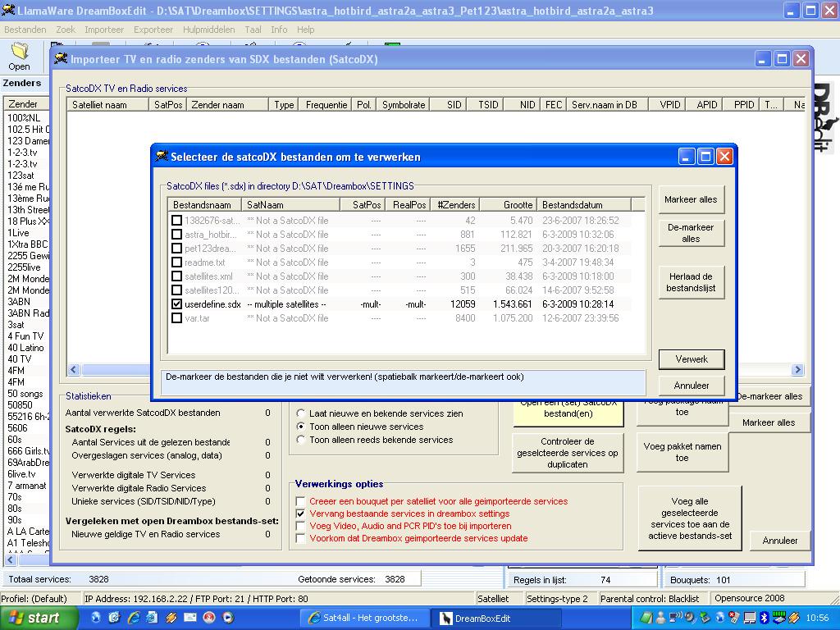Click Frequentie column header in services table

(x=326, y=104)
